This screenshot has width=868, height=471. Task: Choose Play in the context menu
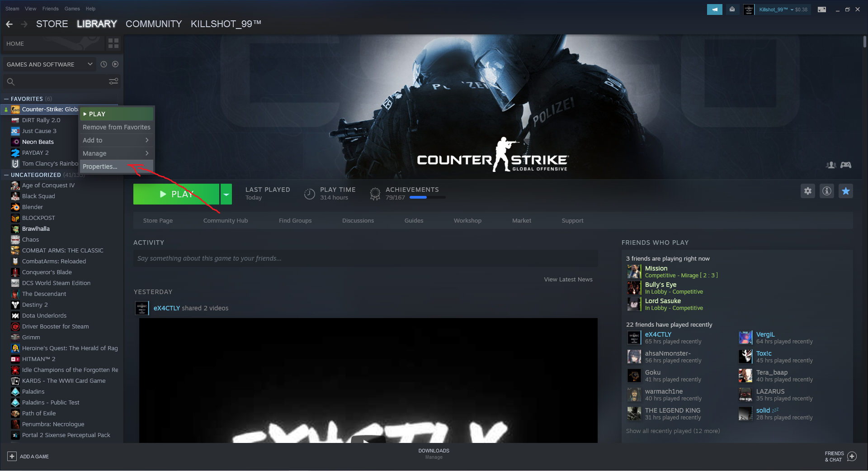point(117,114)
